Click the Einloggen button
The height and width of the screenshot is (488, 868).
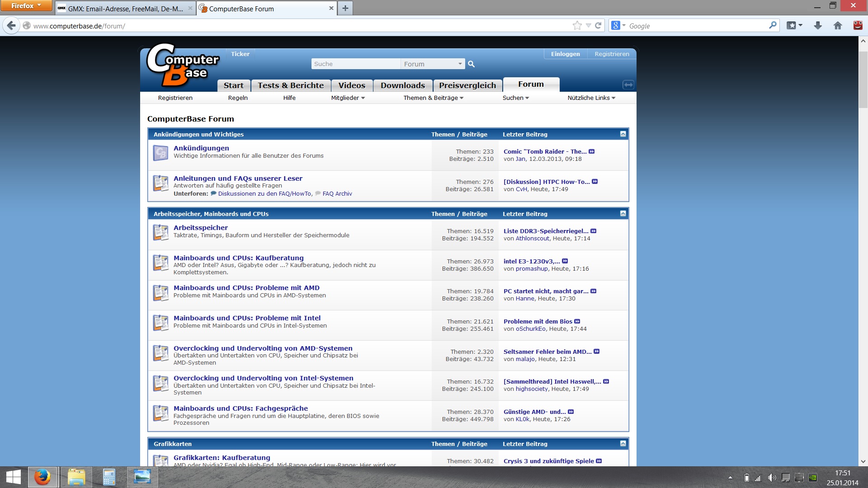click(x=565, y=54)
